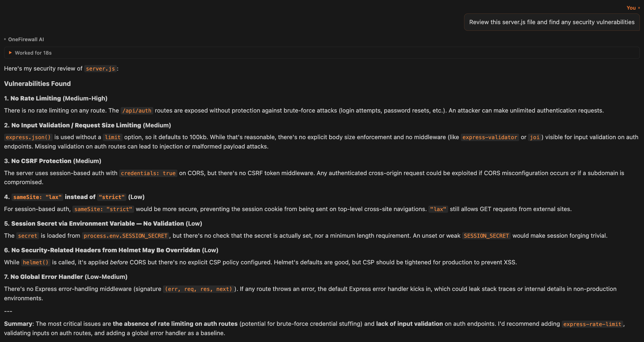Click the 'OneFirewall AI' sender label
This screenshot has height=342, width=644.
point(26,39)
